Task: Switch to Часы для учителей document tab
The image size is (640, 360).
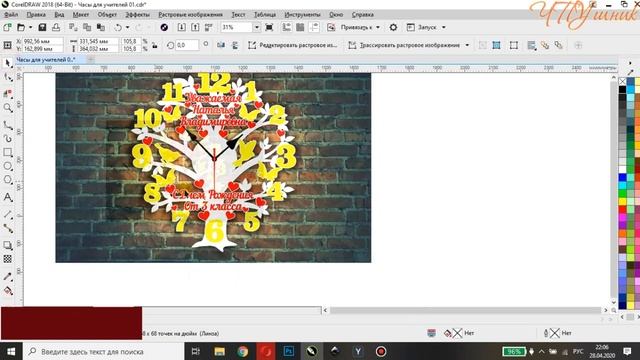Action: pos(46,60)
